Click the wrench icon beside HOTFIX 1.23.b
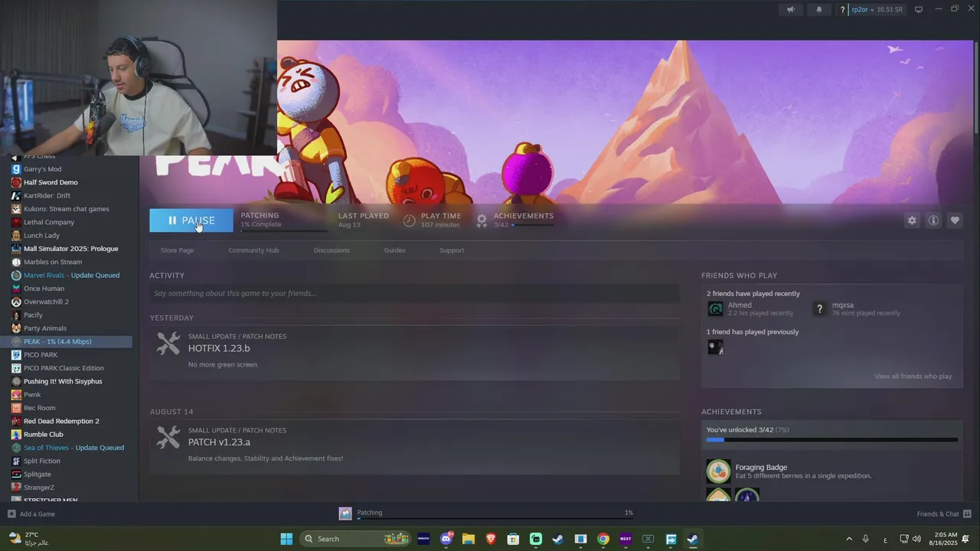The height and width of the screenshot is (551, 980). [x=168, y=343]
